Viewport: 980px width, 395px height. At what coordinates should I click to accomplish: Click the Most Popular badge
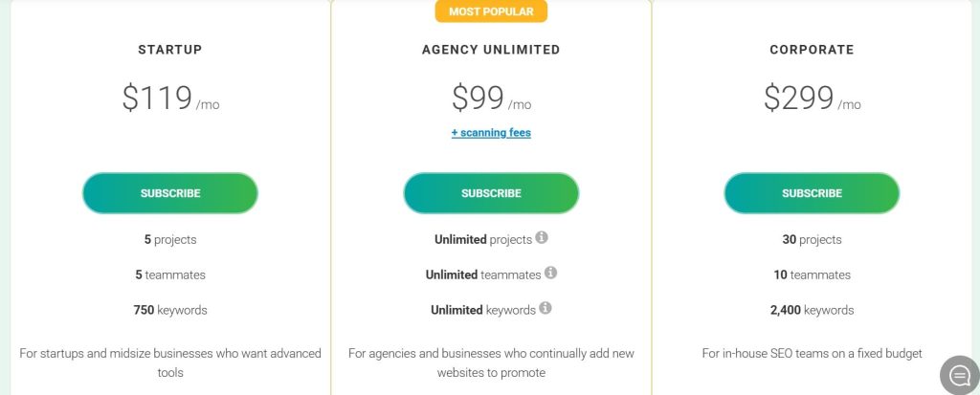click(491, 11)
